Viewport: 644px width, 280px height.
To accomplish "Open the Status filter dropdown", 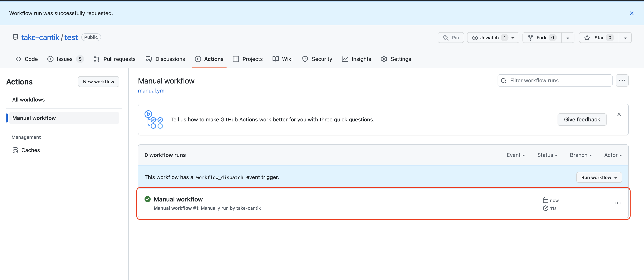I will coord(547,155).
